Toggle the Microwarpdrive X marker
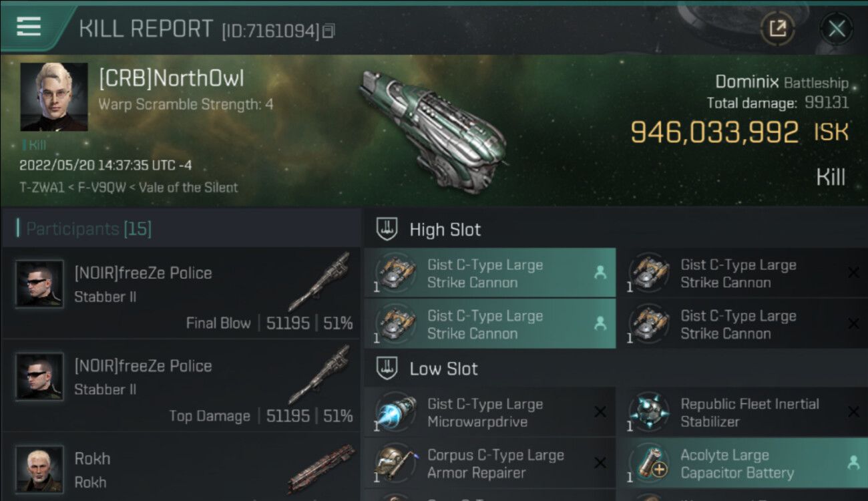 [x=600, y=412]
